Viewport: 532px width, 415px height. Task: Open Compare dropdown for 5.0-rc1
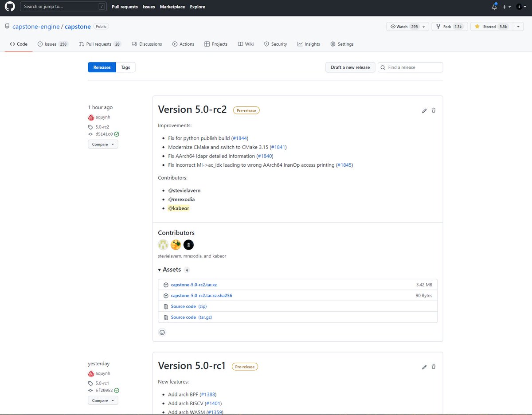pyautogui.click(x=103, y=400)
